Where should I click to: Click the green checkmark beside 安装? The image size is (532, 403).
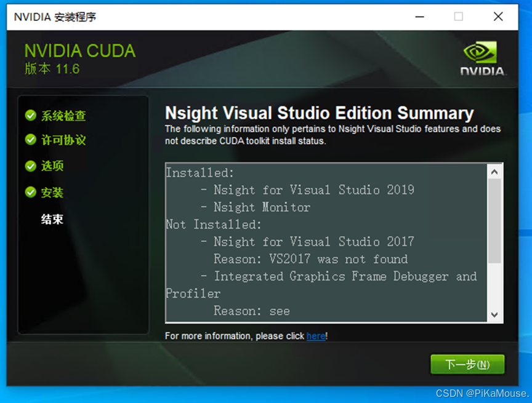pos(31,192)
